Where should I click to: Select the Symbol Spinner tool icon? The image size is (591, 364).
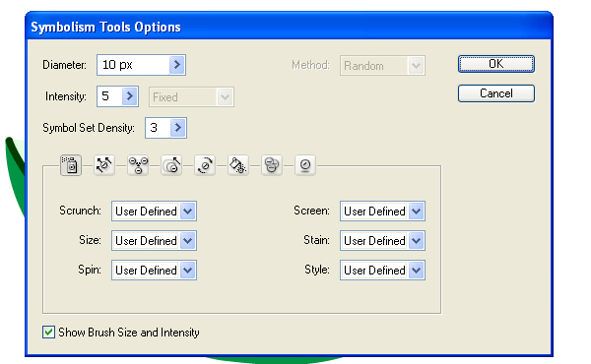point(205,165)
